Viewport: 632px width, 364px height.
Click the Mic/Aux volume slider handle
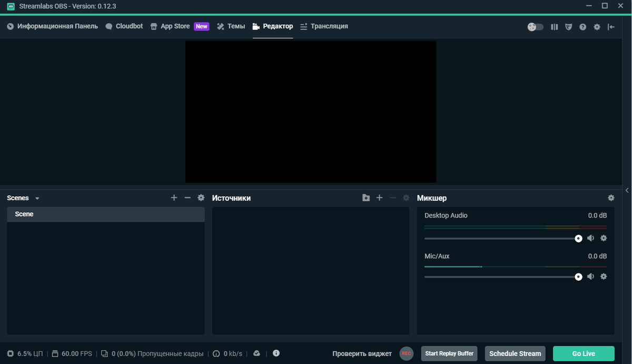point(578,277)
